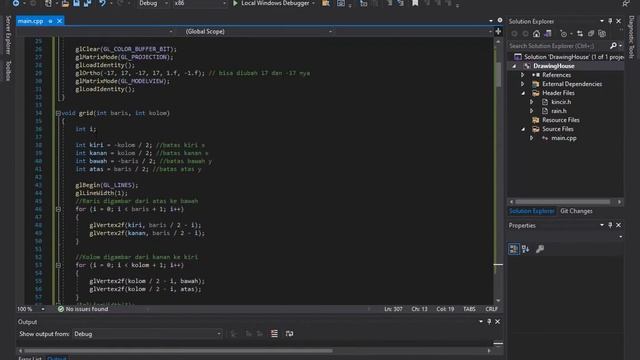Toggle the pin indicator on main.cpp tab

click(50, 21)
